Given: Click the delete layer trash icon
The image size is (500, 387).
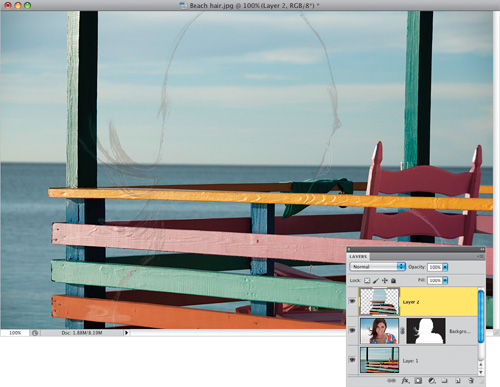Looking at the screenshot, I should pyautogui.click(x=471, y=380).
